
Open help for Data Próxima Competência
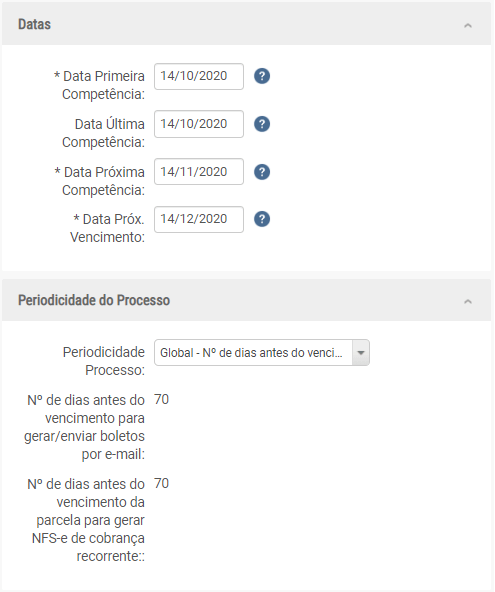point(262,172)
